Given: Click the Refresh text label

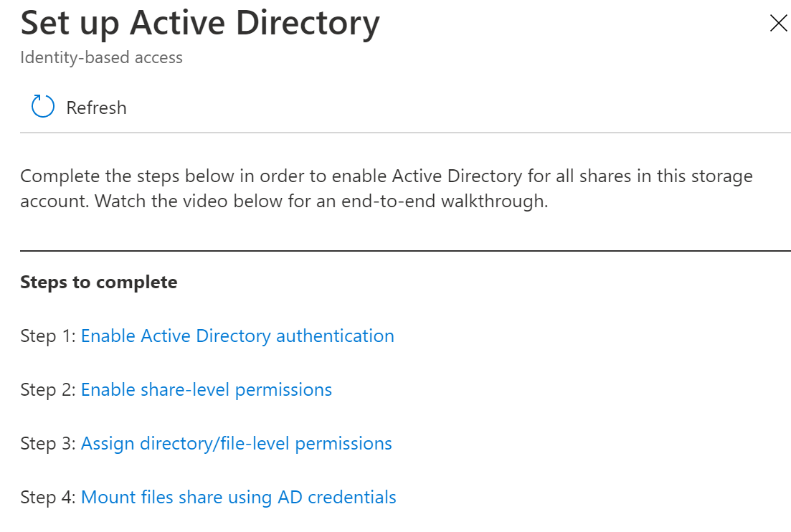Looking at the screenshot, I should click(96, 108).
